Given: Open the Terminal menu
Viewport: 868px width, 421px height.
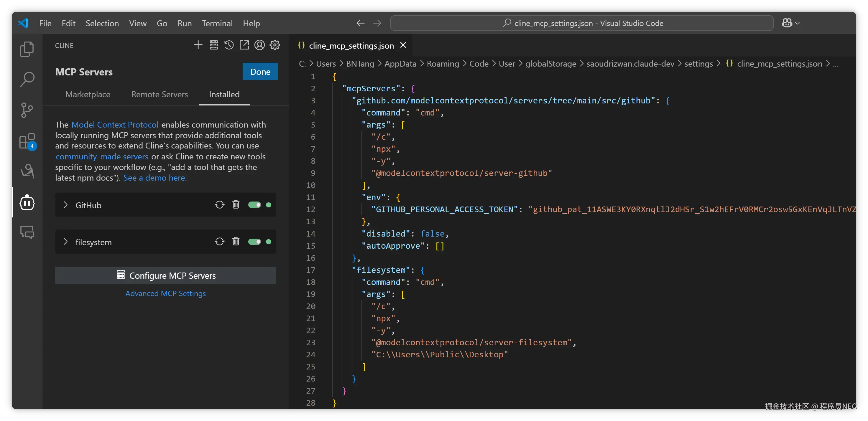Looking at the screenshot, I should pyautogui.click(x=217, y=23).
